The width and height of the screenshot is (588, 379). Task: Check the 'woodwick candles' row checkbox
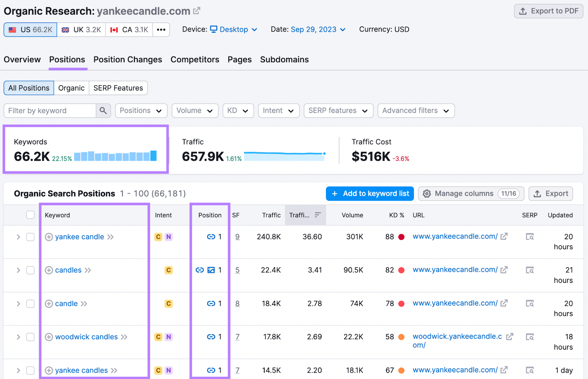[31, 337]
